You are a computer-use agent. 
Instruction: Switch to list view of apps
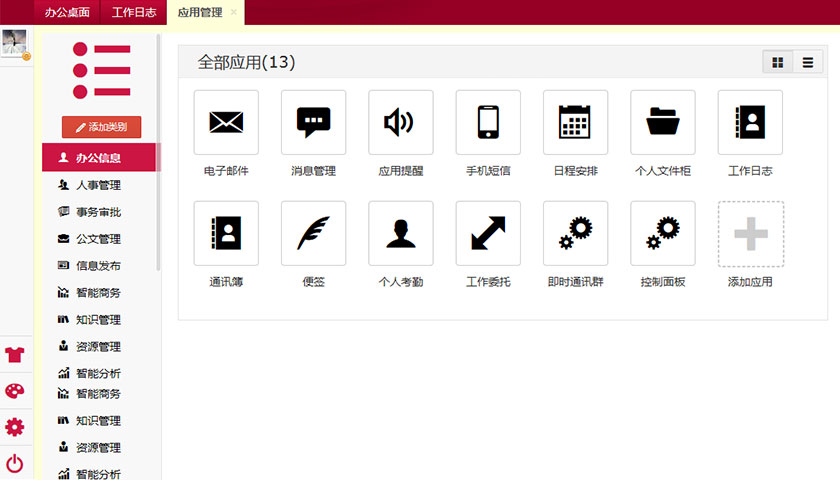[808, 63]
